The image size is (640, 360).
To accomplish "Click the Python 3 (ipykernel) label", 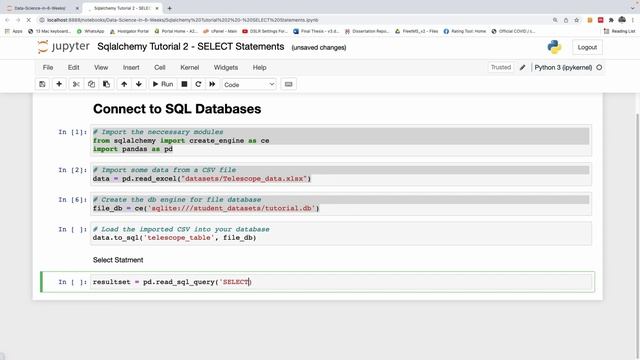I will point(563,67).
